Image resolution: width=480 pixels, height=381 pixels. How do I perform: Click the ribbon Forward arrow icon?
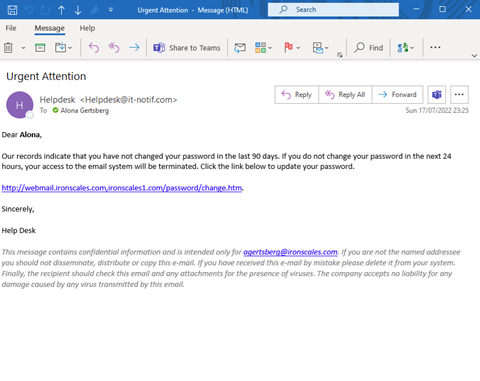tap(134, 48)
